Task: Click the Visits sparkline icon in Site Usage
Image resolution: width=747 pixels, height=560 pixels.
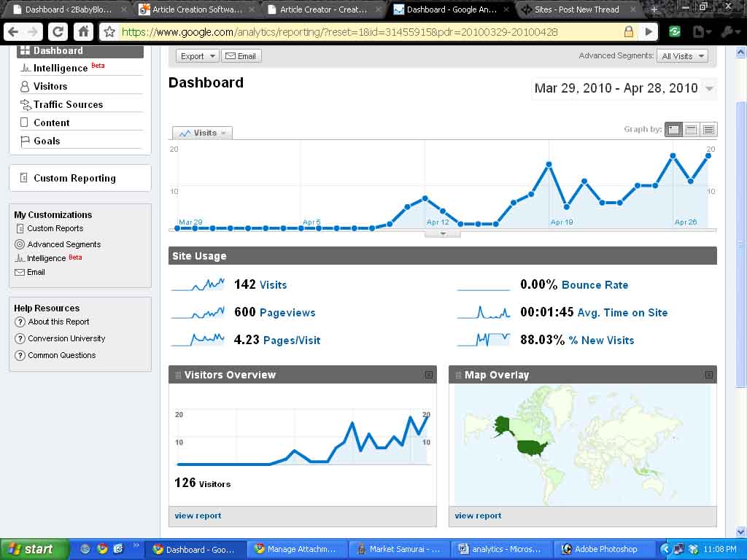Action: (x=198, y=284)
